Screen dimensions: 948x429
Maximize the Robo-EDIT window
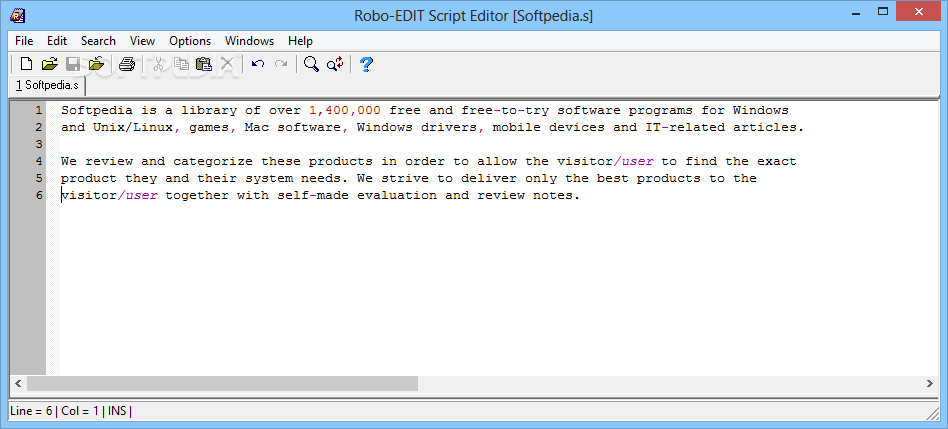pos(883,11)
